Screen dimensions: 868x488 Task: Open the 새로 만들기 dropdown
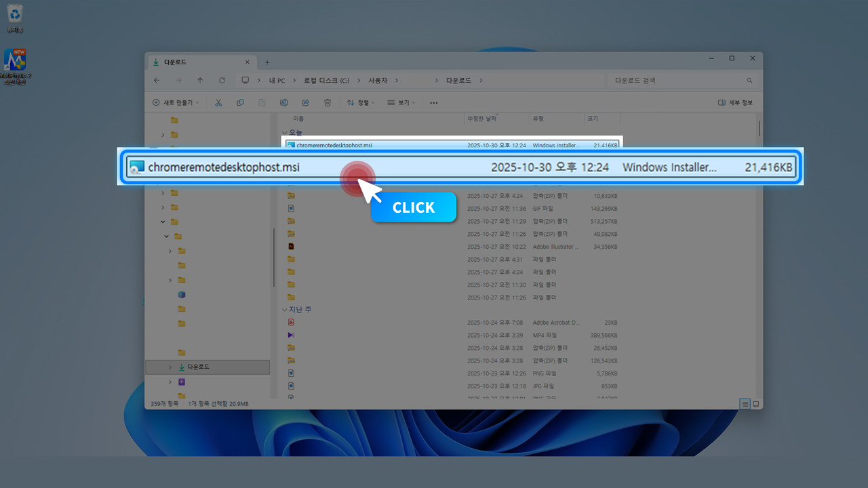click(x=176, y=103)
